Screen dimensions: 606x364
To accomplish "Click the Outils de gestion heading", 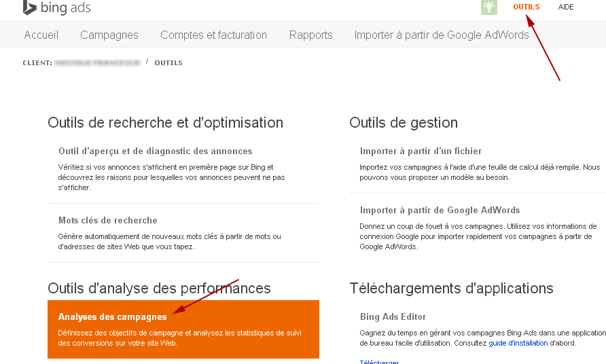I will point(404,122).
